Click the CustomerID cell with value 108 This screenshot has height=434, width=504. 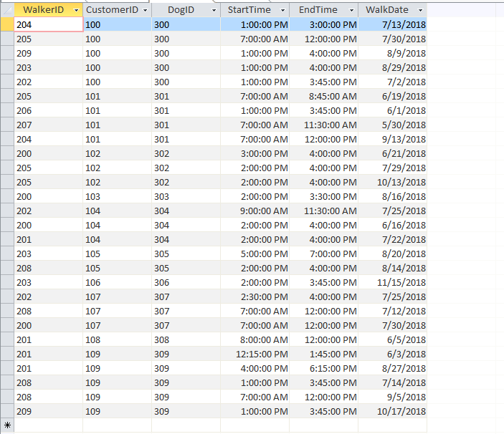118,339
